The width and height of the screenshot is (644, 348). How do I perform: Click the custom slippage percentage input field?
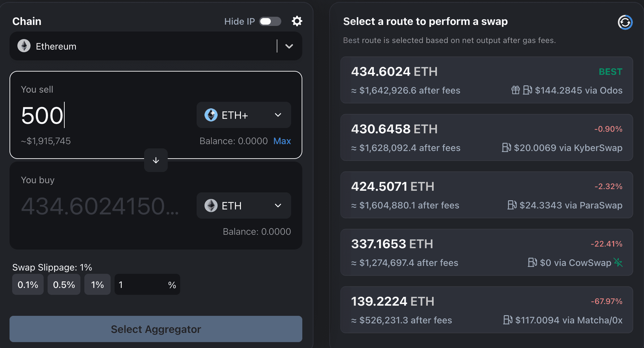[x=141, y=285]
